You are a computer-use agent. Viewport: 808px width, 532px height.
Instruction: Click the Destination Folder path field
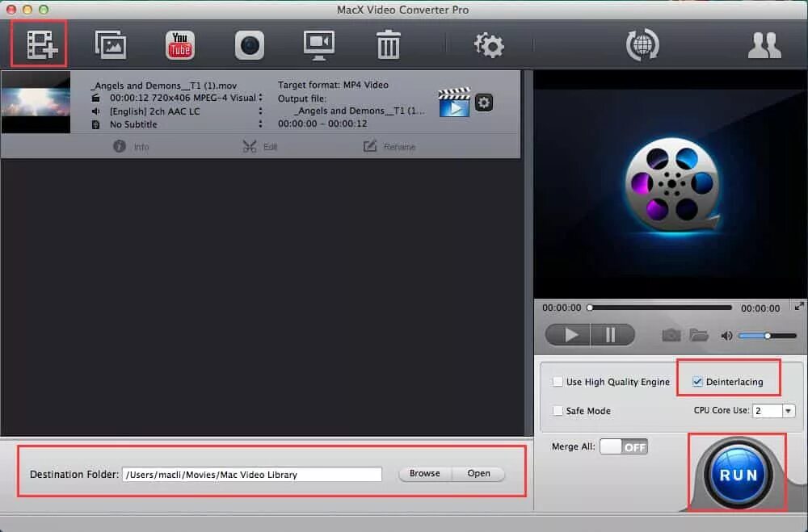252,475
